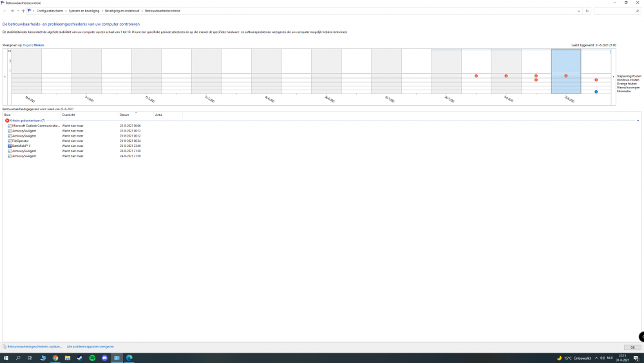Click the Kritieke gebeurtenissen (7) group header
This screenshot has height=363, width=644.
(27, 121)
